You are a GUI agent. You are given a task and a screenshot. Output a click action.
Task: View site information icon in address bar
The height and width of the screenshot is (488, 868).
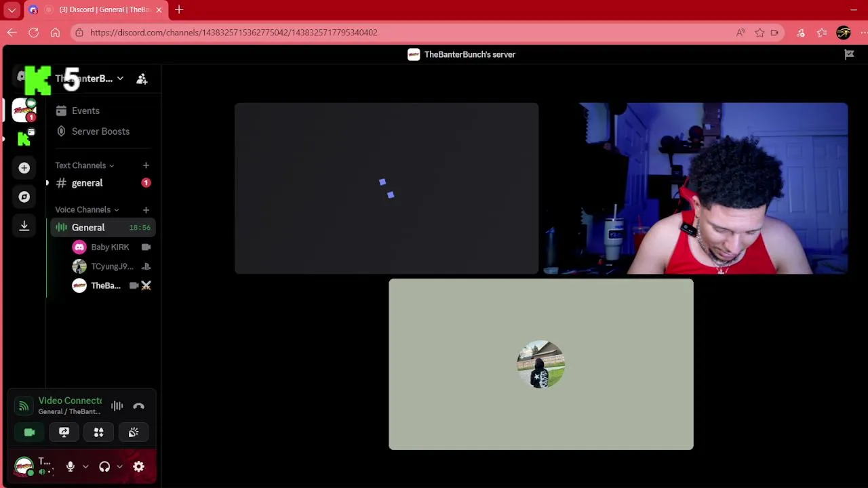tap(79, 33)
